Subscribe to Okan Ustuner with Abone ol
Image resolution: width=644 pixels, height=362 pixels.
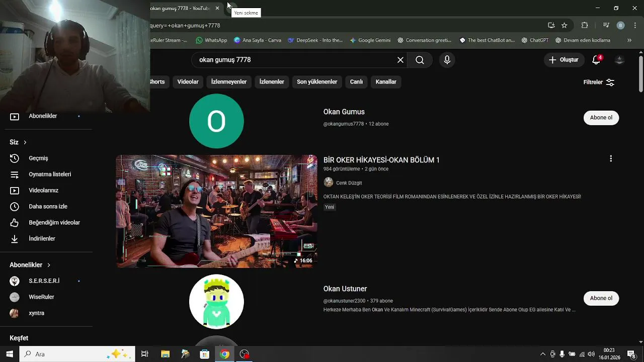pyautogui.click(x=601, y=298)
